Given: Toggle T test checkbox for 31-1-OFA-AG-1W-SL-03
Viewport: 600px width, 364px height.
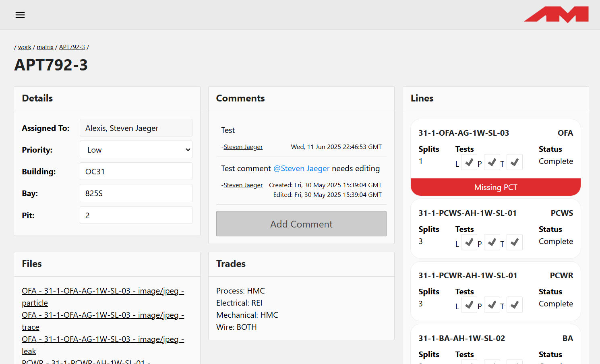Looking at the screenshot, I should pos(514,162).
